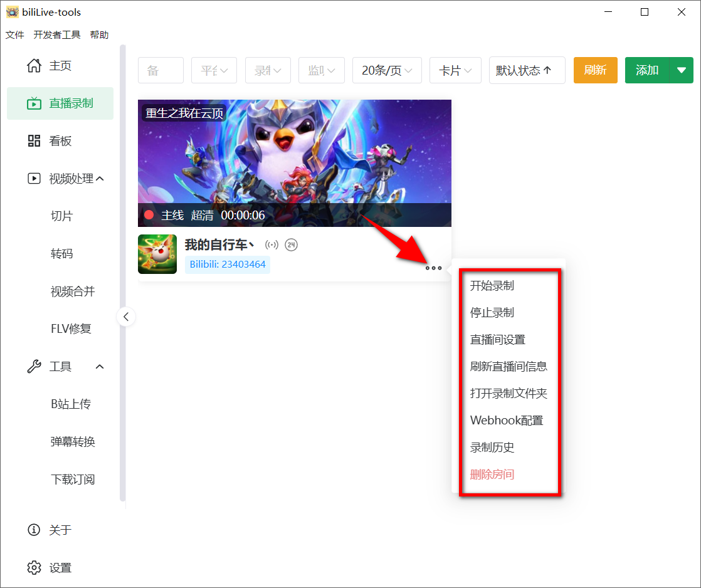Open the Bilibili: 23403464 room link
Screen dimensions: 701x588
click(x=228, y=265)
